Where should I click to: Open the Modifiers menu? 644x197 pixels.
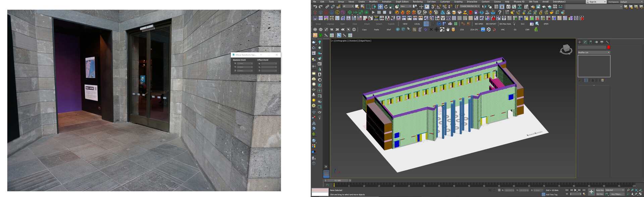[x=373, y=2]
